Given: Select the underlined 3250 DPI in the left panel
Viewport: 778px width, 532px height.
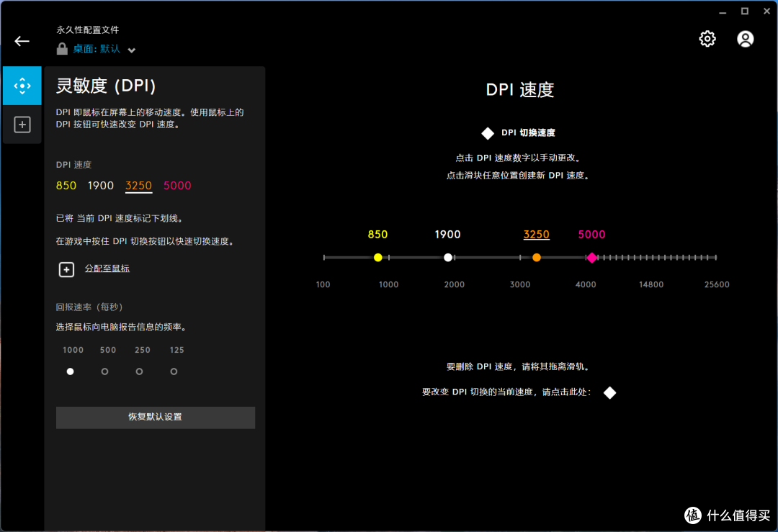Looking at the screenshot, I should (x=138, y=186).
